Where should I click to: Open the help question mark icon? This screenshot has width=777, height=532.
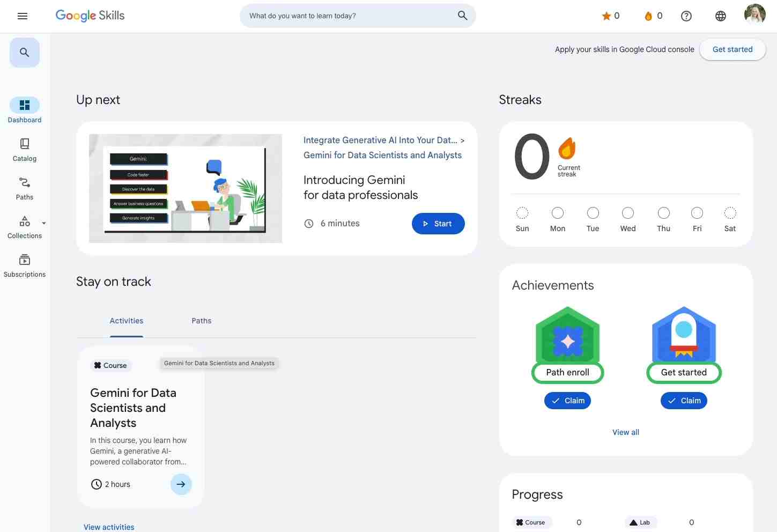pyautogui.click(x=686, y=16)
